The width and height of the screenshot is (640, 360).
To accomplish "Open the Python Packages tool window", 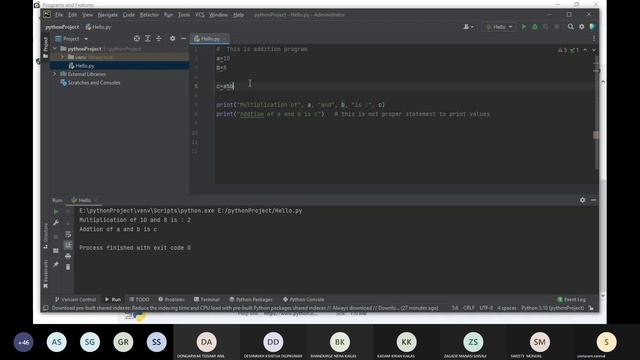I will point(251,300).
